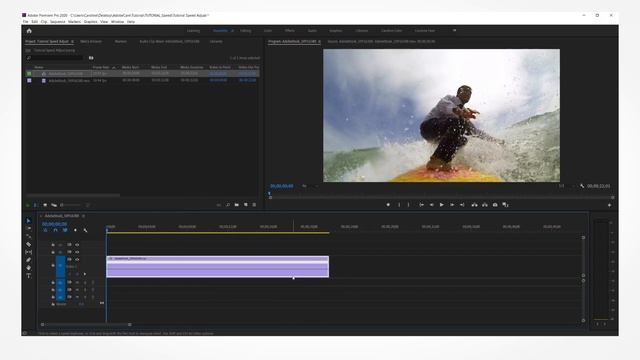
Task: Click Go to In point
Action: point(421,205)
